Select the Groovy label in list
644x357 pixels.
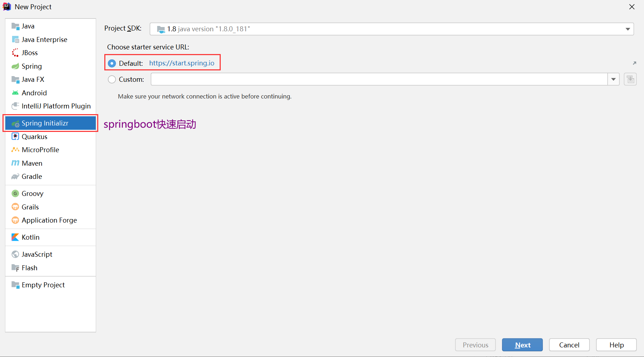[32, 193]
